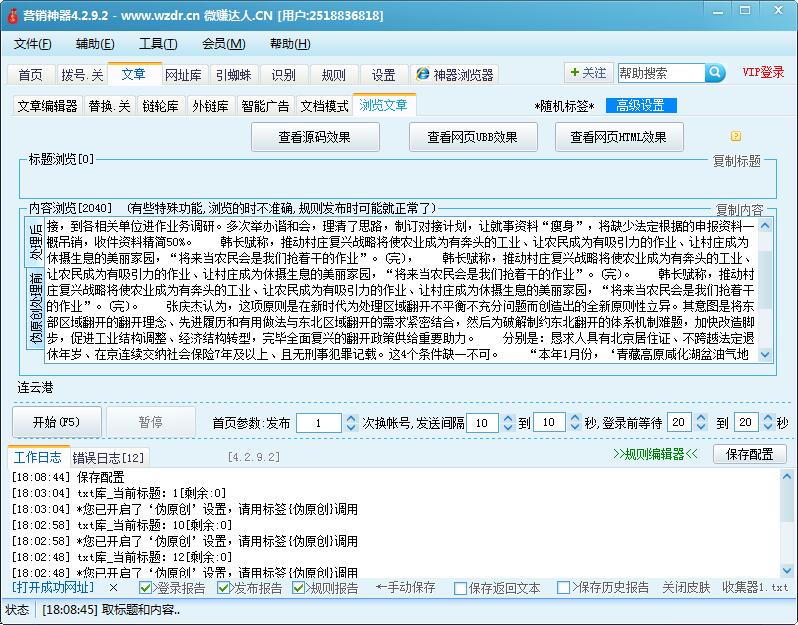The image size is (798, 625).
Task: Toggle the 发布报告 checkbox
Action: coord(223,588)
